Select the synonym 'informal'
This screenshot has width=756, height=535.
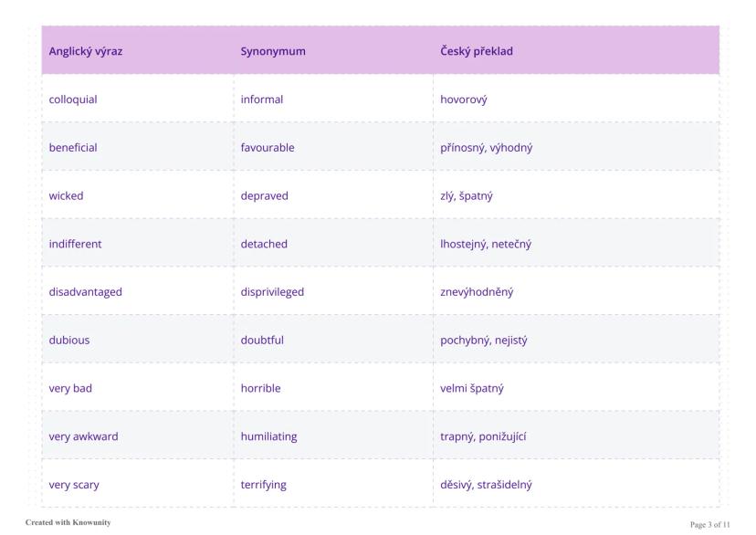pyautogui.click(x=262, y=100)
